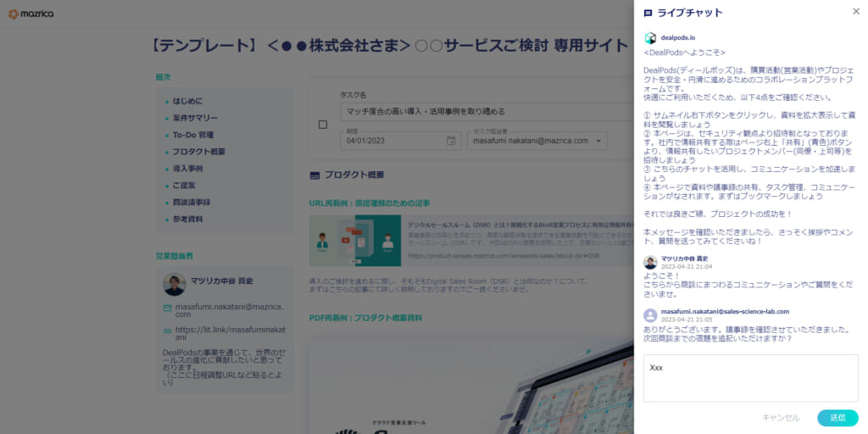Open the product-senses.mazrica.com article URL
This screenshot has width=868, height=434.
tap(504, 256)
